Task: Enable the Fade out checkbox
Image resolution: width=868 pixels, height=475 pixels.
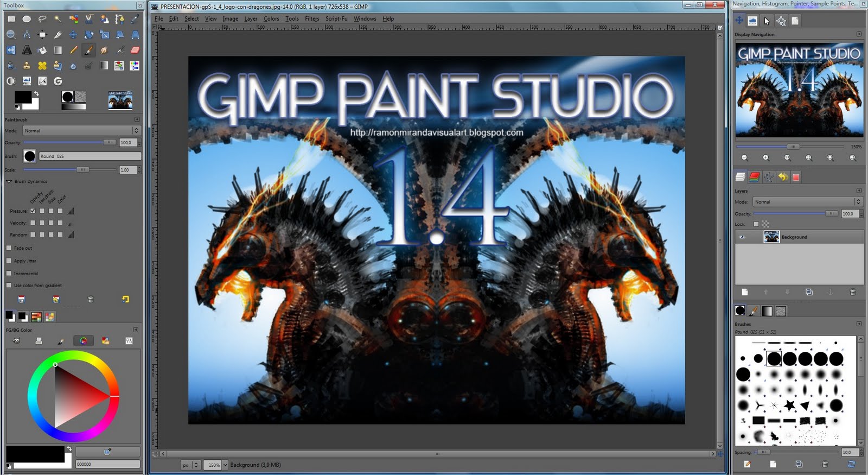Action: pyautogui.click(x=9, y=248)
